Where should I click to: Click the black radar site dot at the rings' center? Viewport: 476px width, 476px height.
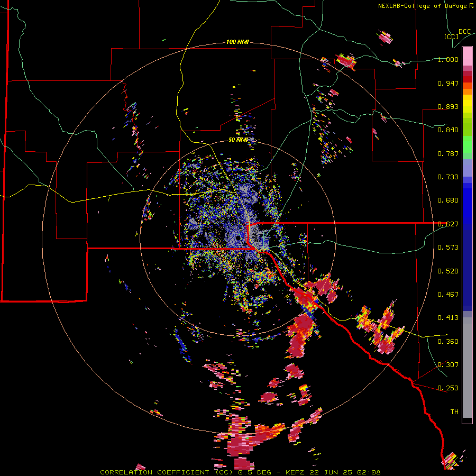[x=238, y=238]
